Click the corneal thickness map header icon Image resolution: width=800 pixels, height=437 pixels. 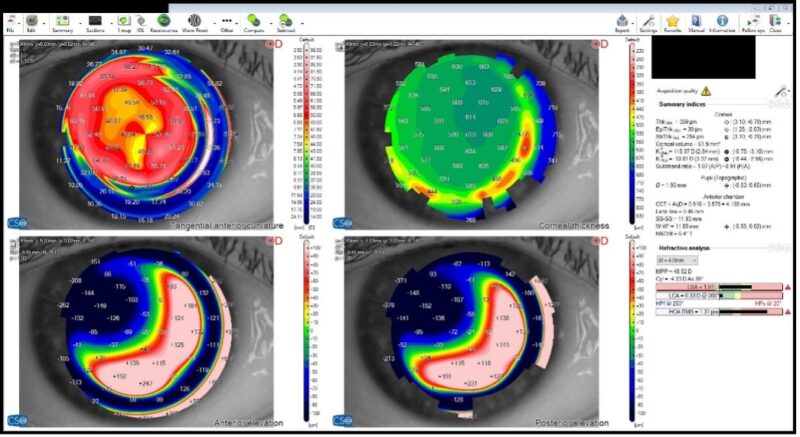[339, 47]
